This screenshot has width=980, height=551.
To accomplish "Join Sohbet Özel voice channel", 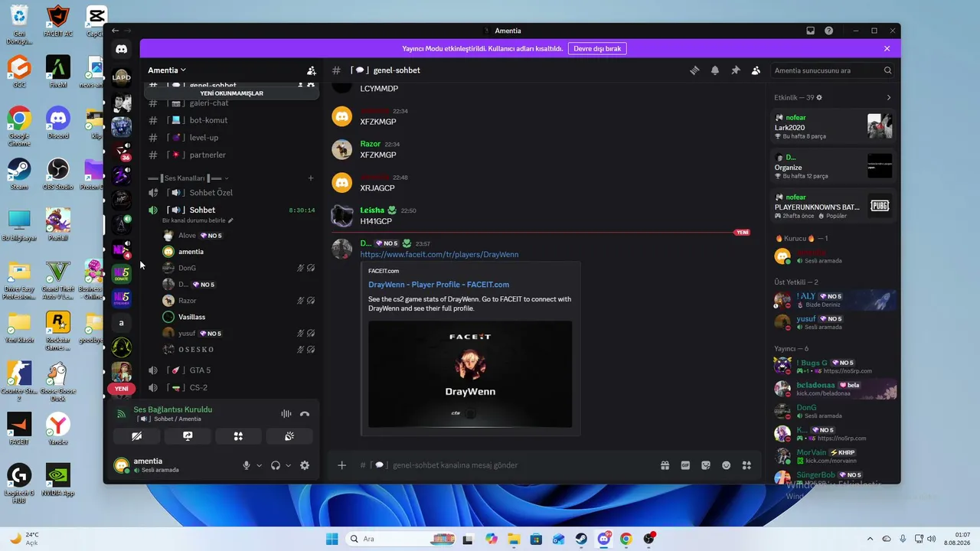I will pos(231,193).
